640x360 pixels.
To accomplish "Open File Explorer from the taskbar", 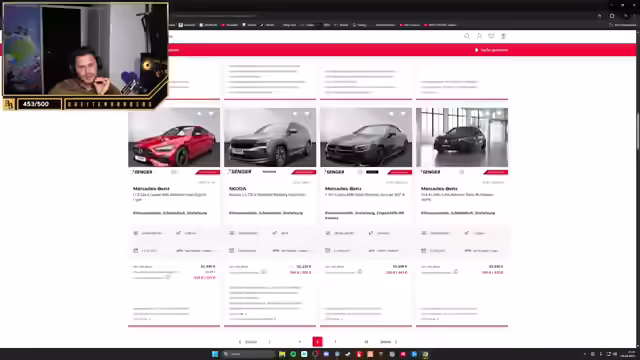I will [282, 354].
